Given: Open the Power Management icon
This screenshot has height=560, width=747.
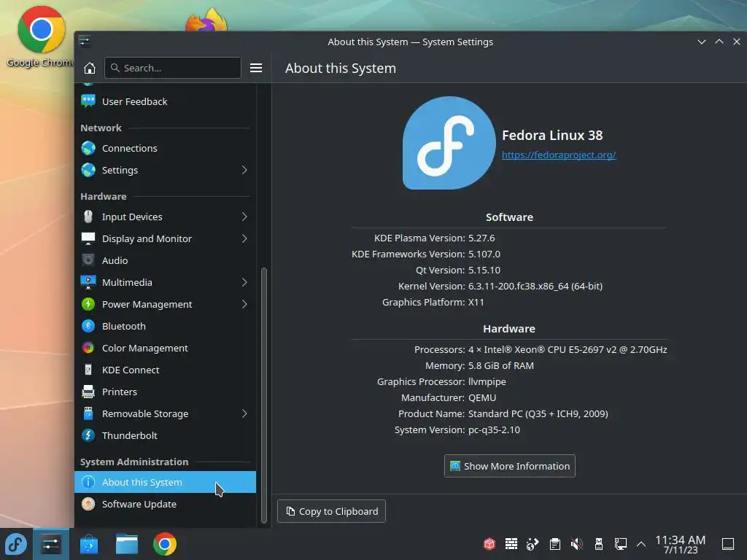Looking at the screenshot, I should 88,304.
